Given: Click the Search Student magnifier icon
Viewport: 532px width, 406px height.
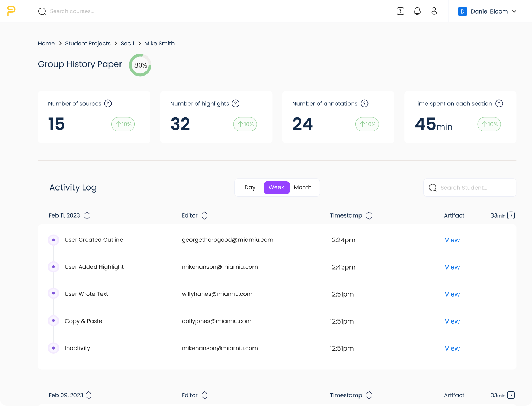Looking at the screenshot, I should click(x=433, y=188).
